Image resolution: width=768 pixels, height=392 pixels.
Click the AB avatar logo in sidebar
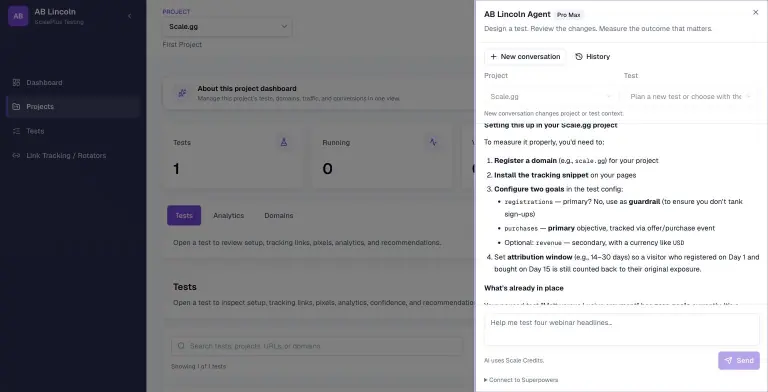point(18,16)
